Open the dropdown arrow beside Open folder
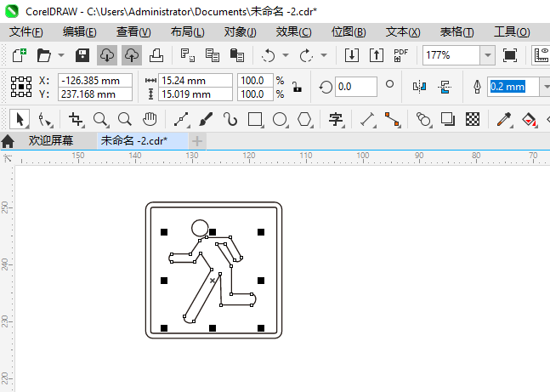Screen dimensions: 550x392 (61, 55)
